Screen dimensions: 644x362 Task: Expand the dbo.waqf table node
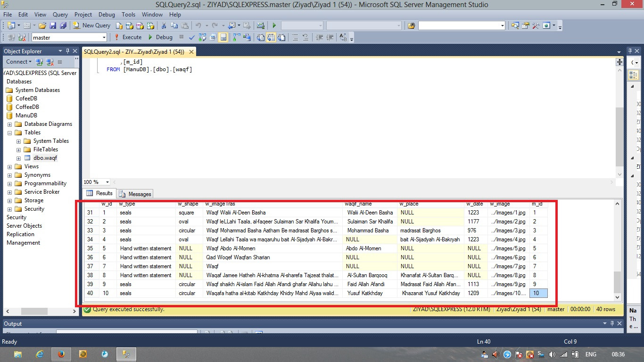pyautogui.click(x=18, y=158)
